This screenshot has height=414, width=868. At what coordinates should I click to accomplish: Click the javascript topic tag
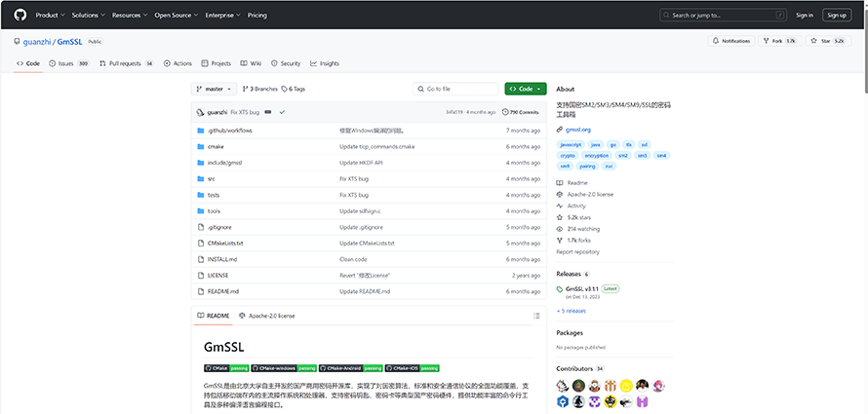pos(570,145)
